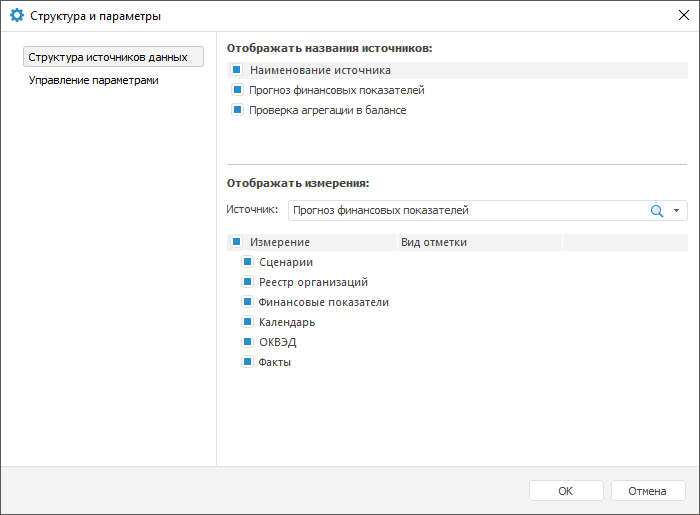Uncheck the Факты dimension

click(247, 362)
